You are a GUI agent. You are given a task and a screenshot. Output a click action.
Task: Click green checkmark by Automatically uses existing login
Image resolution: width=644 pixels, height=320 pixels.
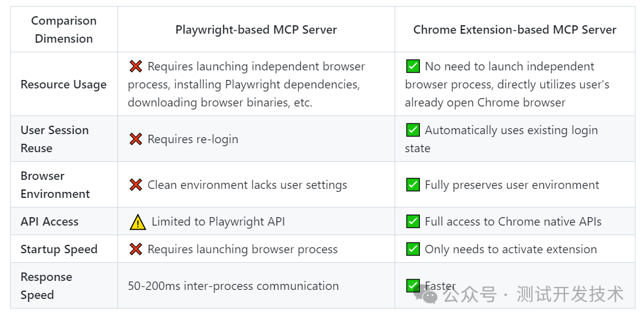413,130
